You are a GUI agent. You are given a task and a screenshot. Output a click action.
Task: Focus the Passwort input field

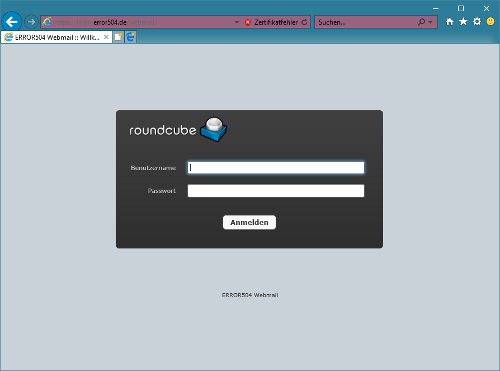pos(276,191)
